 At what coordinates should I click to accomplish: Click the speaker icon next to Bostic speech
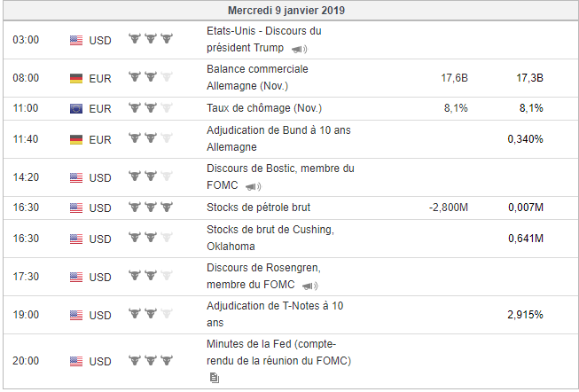254,186
